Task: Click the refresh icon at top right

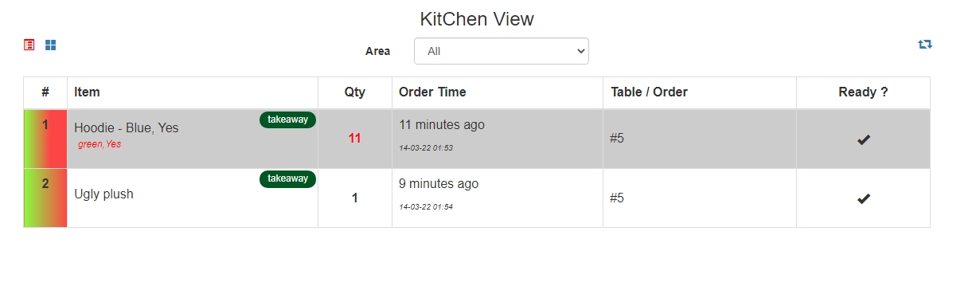Action: pos(925,45)
